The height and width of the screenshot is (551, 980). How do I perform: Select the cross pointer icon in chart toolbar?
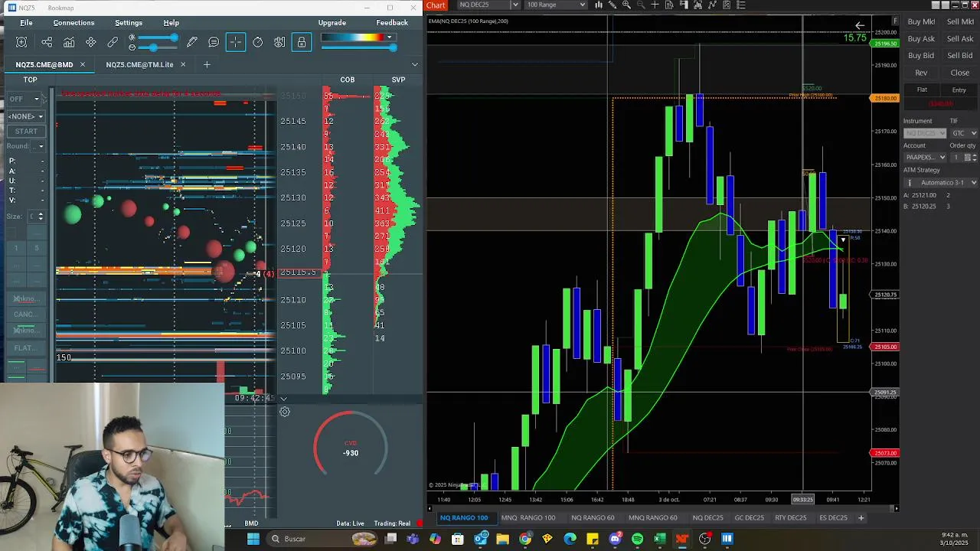pyautogui.click(x=655, y=5)
